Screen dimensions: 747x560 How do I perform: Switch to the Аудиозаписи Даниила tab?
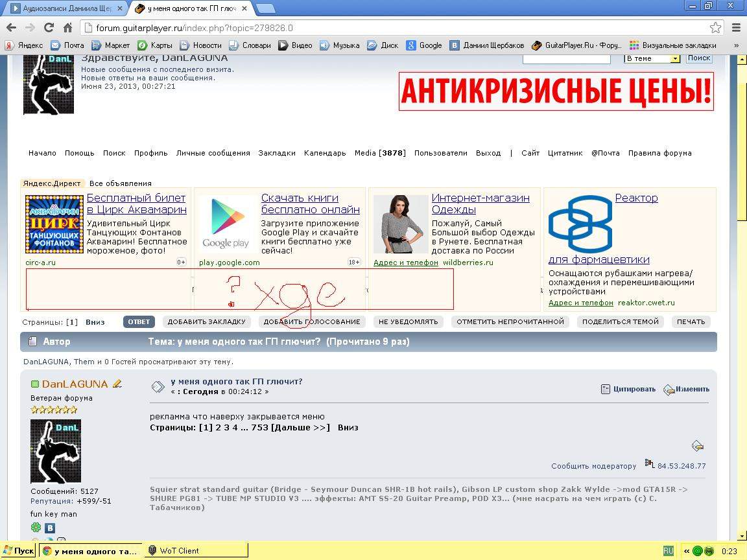[67, 8]
